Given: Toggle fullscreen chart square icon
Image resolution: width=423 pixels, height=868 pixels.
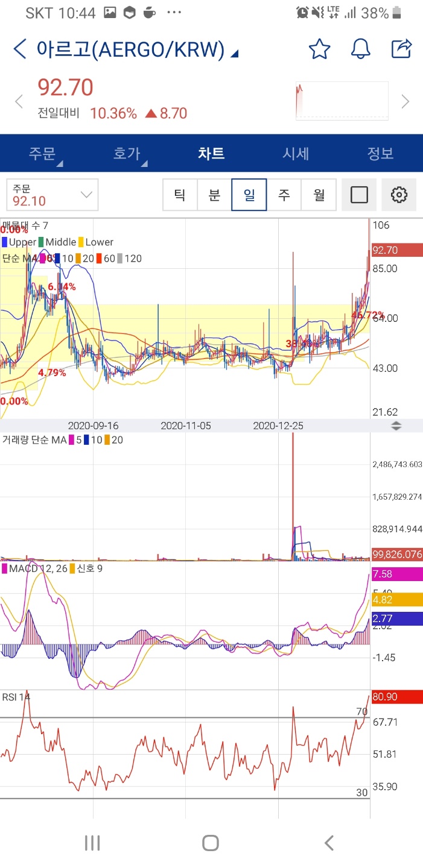Looking at the screenshot, I should coord(359,195).
